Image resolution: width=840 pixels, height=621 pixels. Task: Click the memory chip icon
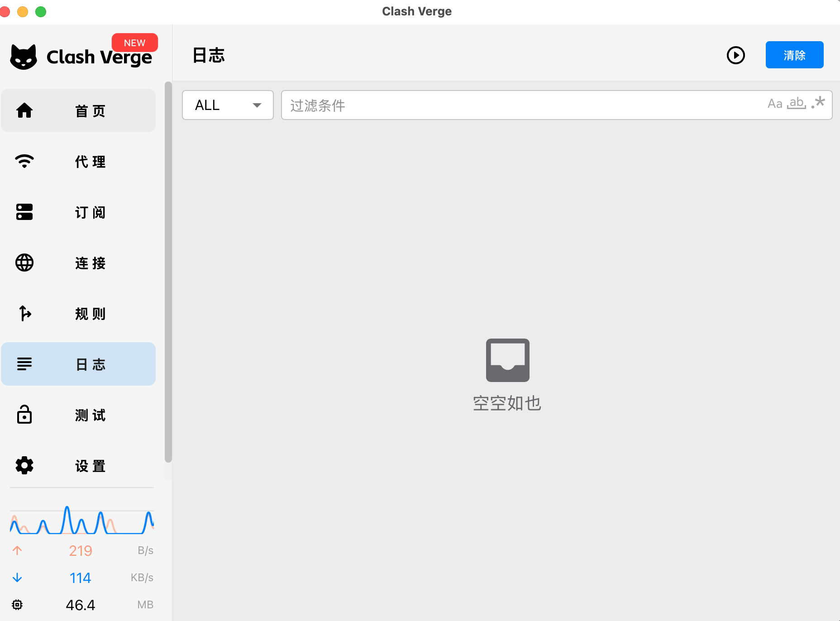(17, 605)
